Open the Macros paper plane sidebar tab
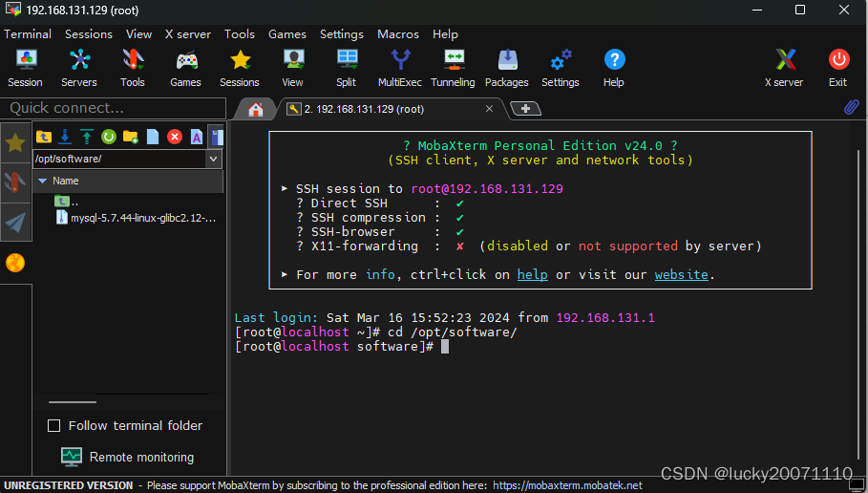The image size is (868, 493). (x=15, y=223)
